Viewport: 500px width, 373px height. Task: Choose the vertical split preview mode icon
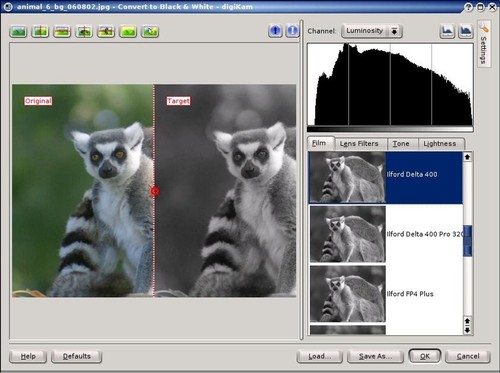(x=40, y=31)
